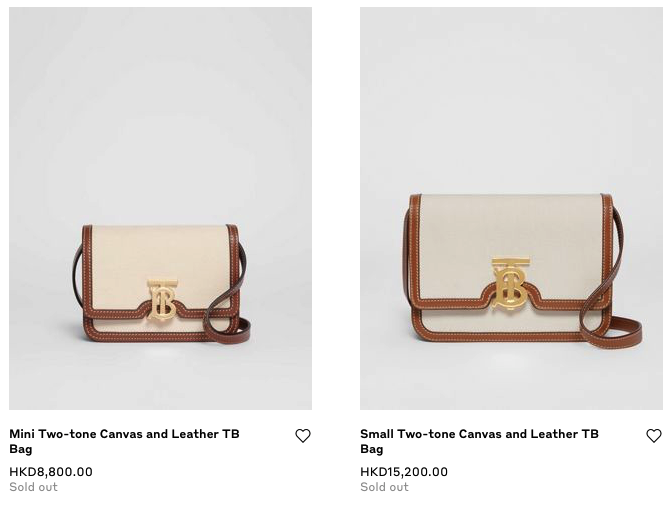
Task: Click the empty gray backdrop above the Small bag
Action: click(x=511, y=90)
